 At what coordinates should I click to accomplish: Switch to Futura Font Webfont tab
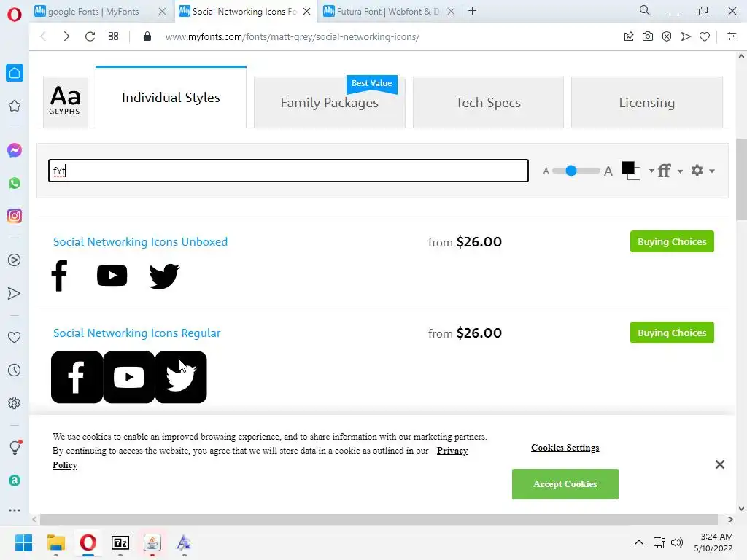click(x=388, y=12)
